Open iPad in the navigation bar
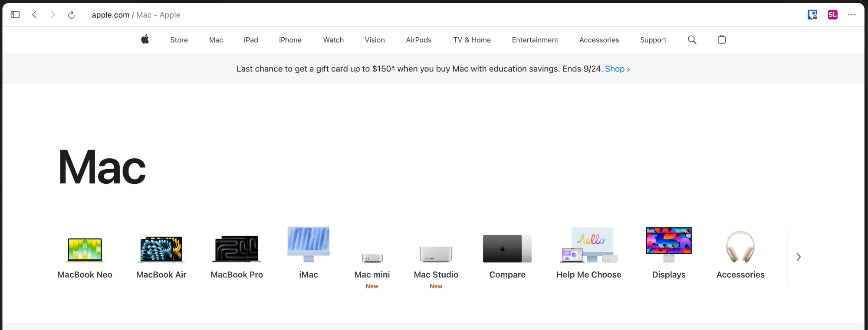 (251, 40)
